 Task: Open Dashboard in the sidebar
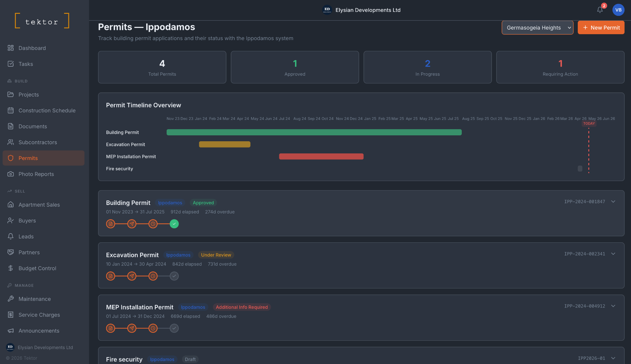(43, 48)
